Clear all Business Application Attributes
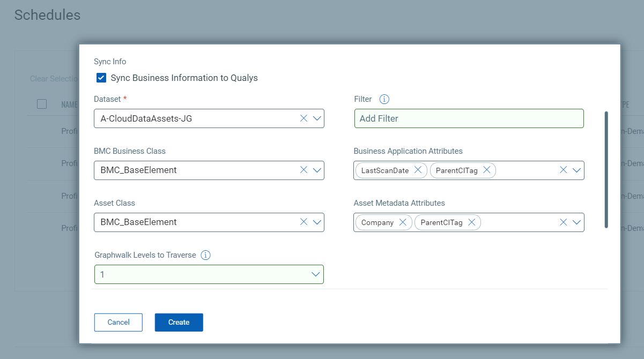This screenshot has width=644, height=359. (x=564, y=170)
